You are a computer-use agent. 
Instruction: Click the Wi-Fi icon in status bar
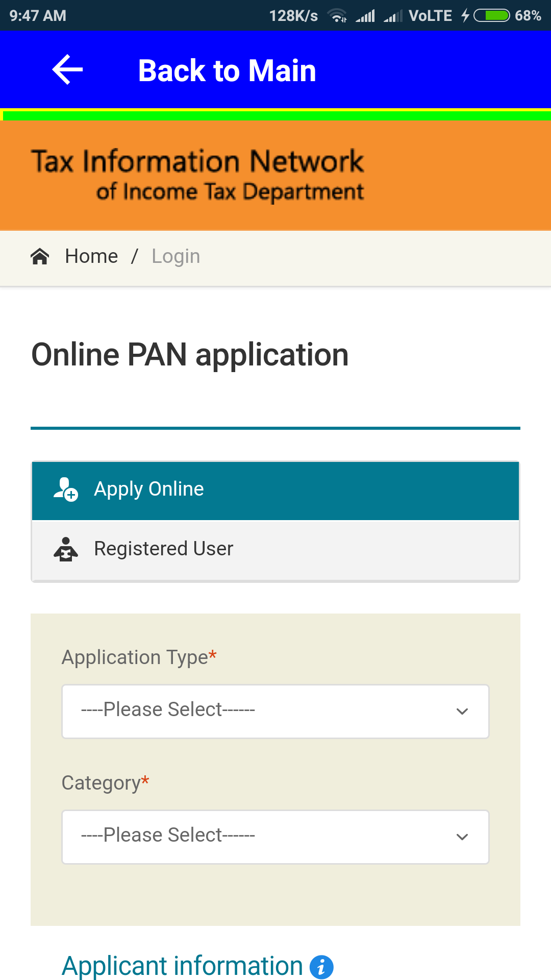tap(338, 15)
